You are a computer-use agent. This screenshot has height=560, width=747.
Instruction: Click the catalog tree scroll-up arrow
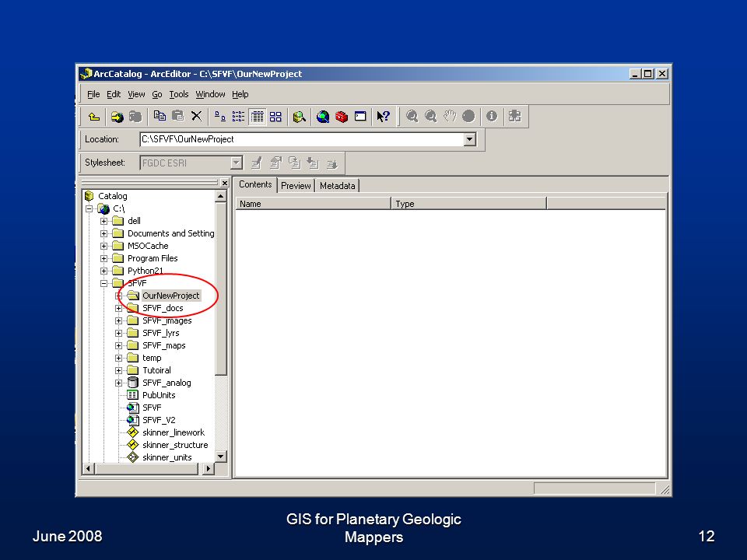[x=220, y=196]
